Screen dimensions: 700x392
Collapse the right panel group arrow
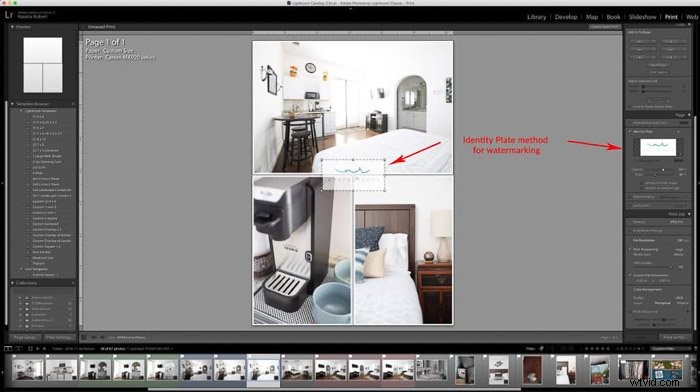[698, 183]
